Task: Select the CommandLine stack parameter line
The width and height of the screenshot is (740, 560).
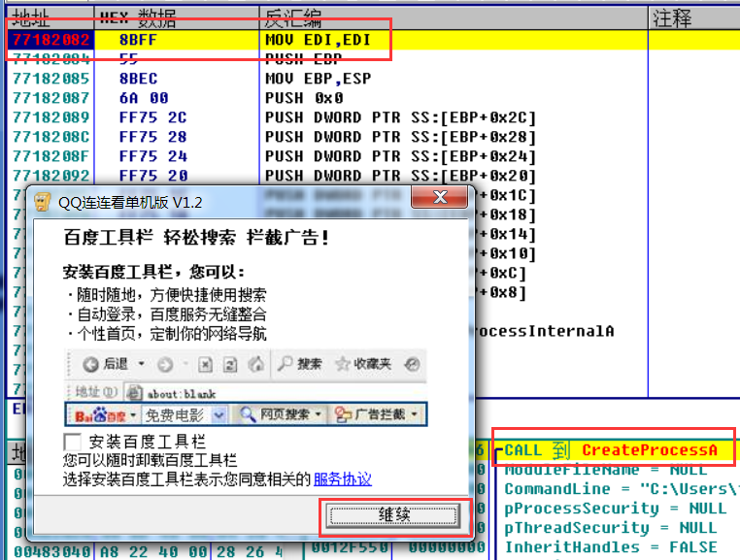Action: click(622, 489)
